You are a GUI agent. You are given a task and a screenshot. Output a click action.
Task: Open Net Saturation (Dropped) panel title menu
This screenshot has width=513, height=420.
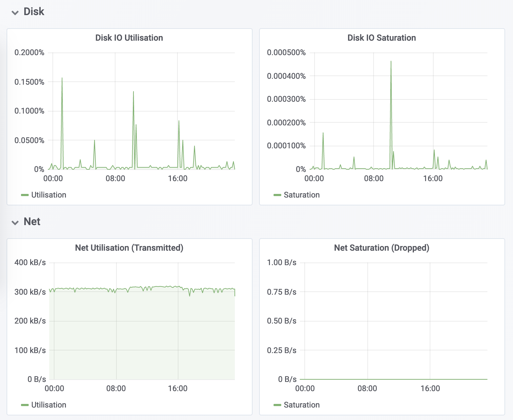coord(381,248)
